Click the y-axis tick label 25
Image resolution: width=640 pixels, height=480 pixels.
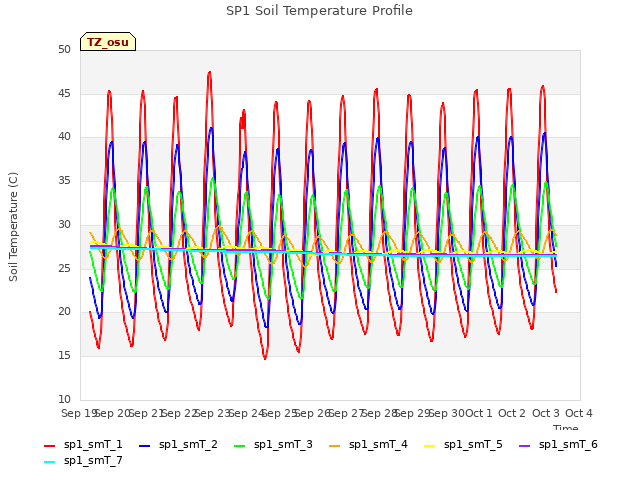[64, 268]
